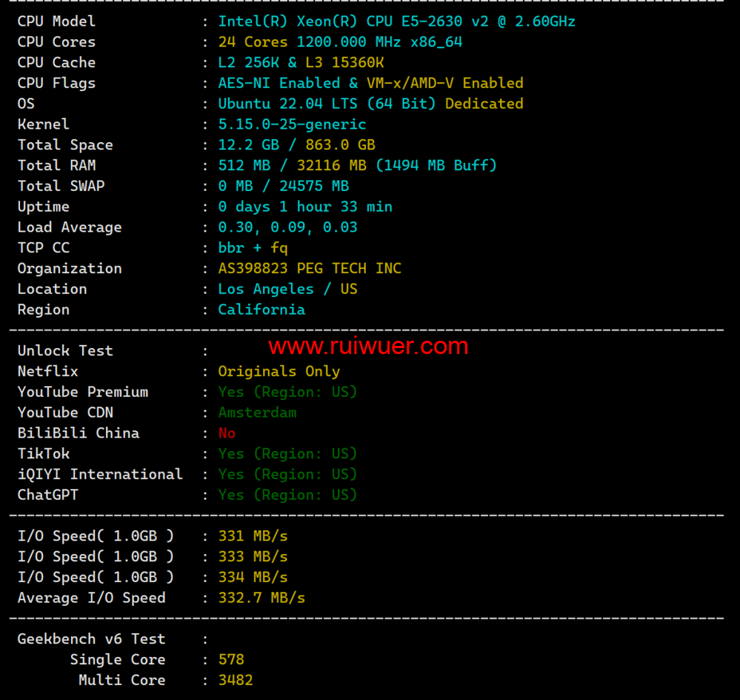Click the TCP CC value bbr + fq

253,248
